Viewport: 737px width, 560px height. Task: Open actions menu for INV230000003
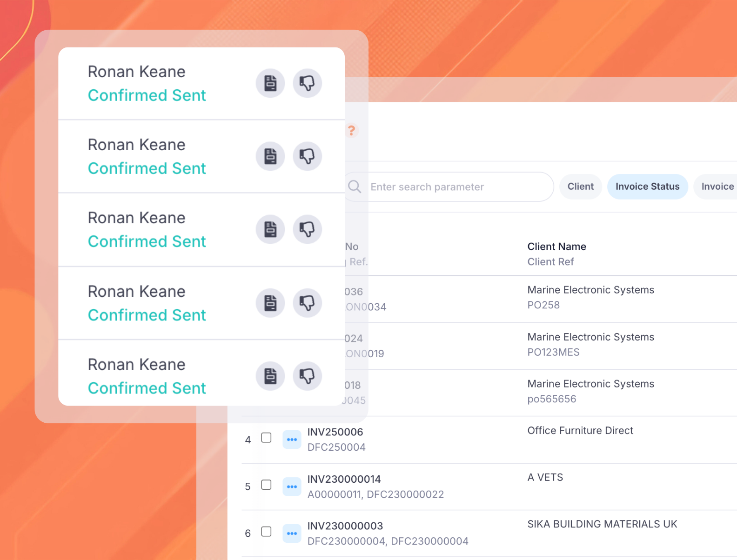[x=292, y=533]
